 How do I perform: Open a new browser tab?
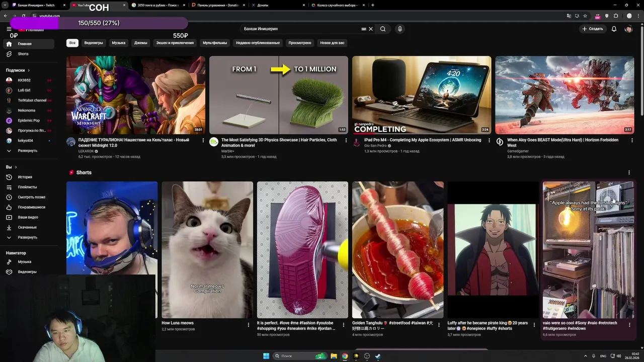tap(372, 5)
